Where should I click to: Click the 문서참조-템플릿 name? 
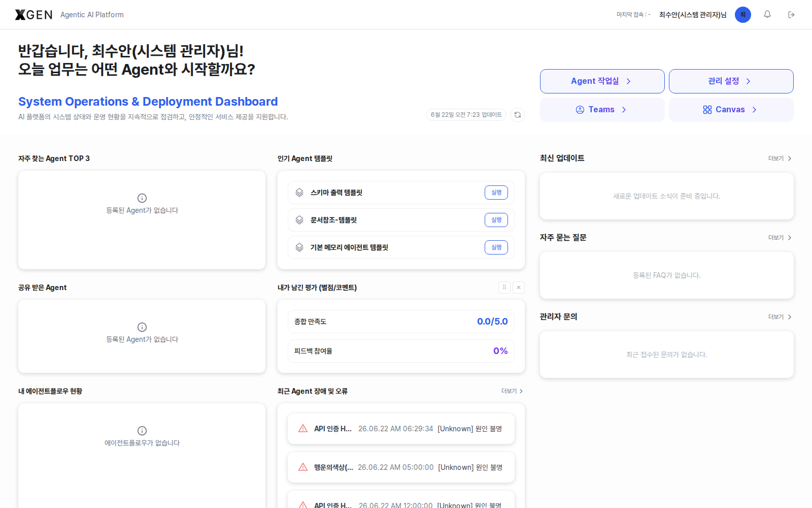(333, 220)
